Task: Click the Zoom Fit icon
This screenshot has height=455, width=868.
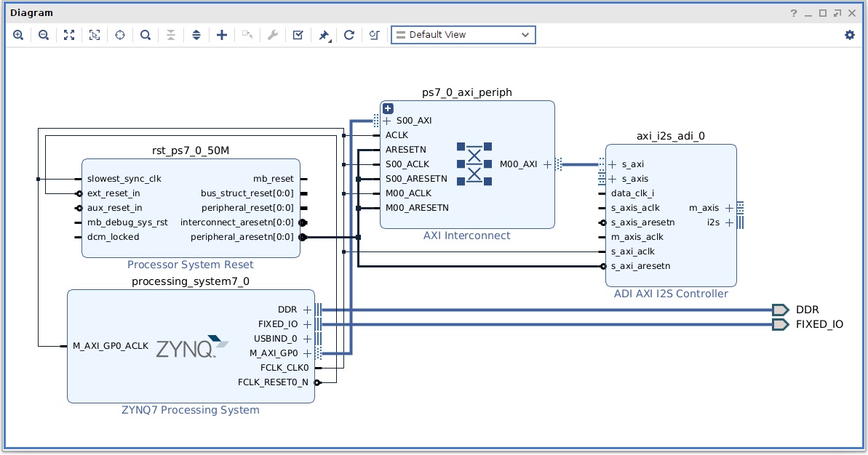Action: tap(69, 35)
